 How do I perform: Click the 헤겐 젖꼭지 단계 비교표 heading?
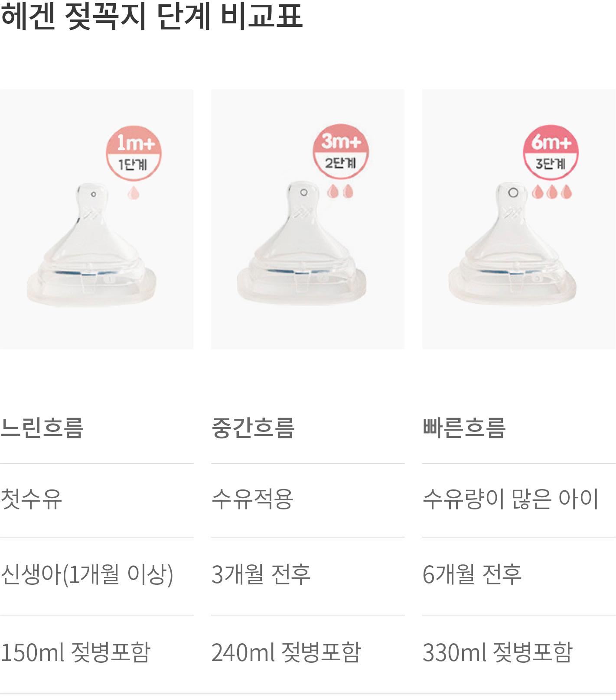coord(151,16)
